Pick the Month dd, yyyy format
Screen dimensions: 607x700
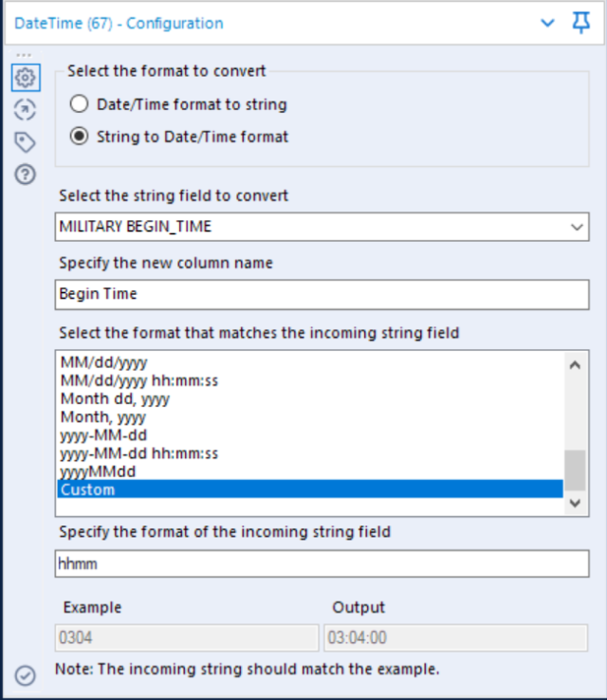pyautogui.click(x=310, y=398)
